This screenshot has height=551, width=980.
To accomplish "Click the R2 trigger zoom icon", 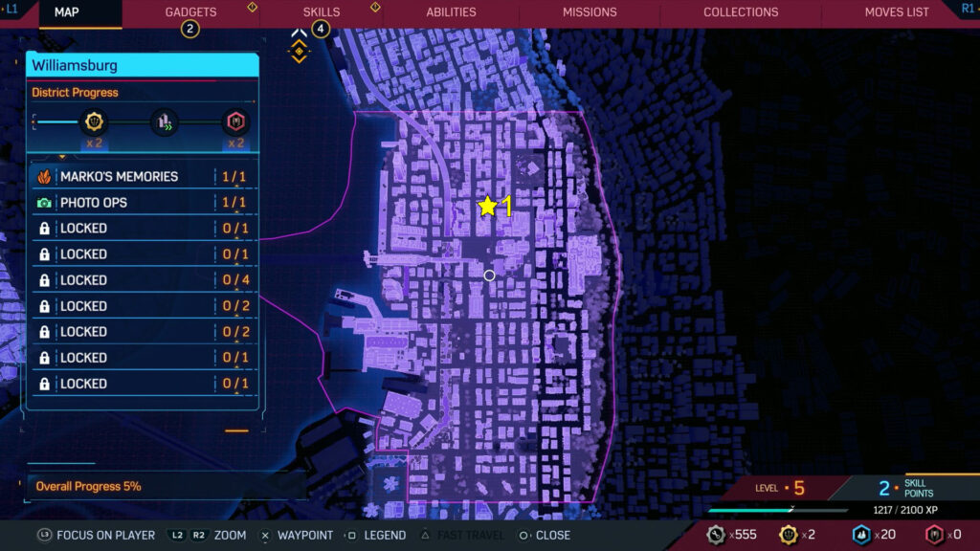I will click(199, 536).
